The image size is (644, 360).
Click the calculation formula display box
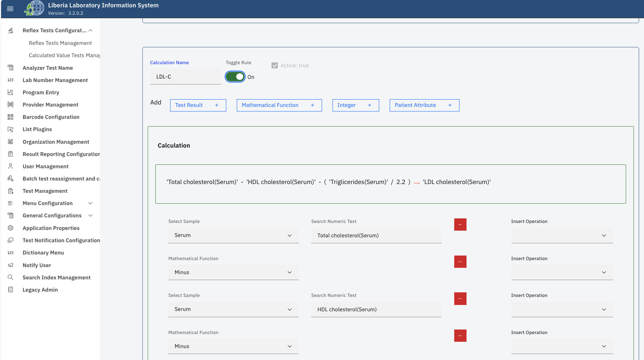390,184
